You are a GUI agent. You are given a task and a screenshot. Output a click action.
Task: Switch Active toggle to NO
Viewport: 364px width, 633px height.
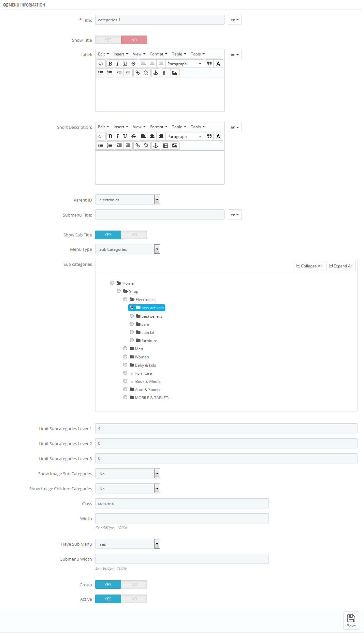coord(134,599)
